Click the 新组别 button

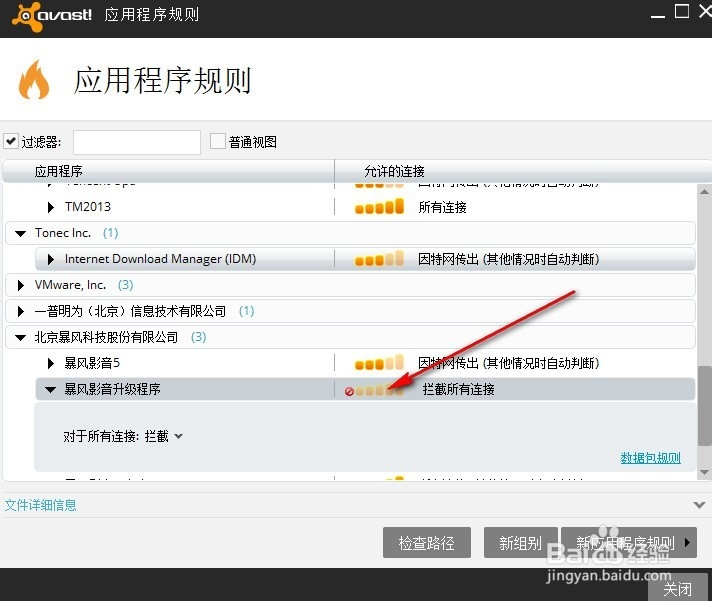(x=520, y=542)
